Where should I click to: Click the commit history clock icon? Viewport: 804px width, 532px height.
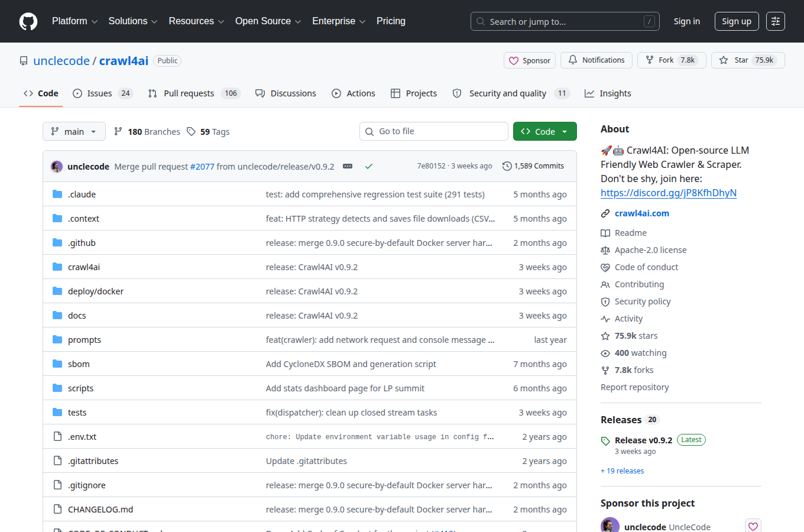pos(507,166)
